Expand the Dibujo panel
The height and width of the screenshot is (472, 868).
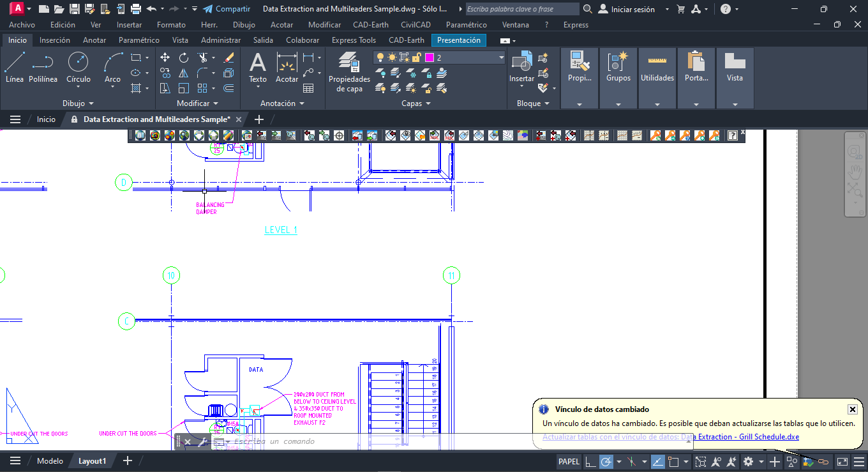click(79, 103)
